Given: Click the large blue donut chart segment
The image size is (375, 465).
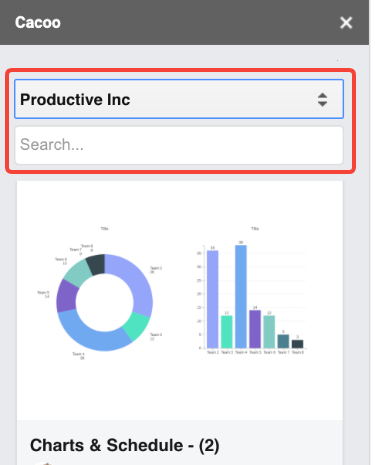Looking at the screenshot, I should pos(92,335).
